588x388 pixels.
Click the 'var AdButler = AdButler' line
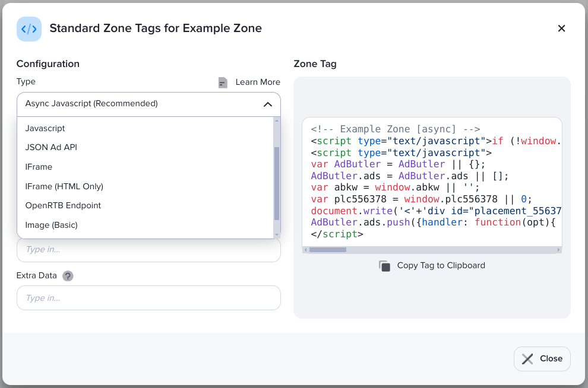tap(398, 164)
